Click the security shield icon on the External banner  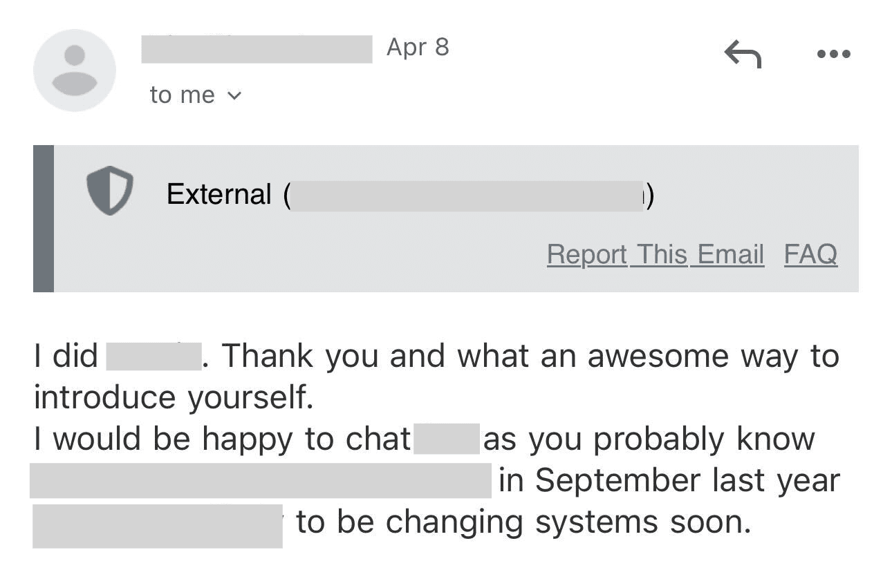[x=110, y=187]
